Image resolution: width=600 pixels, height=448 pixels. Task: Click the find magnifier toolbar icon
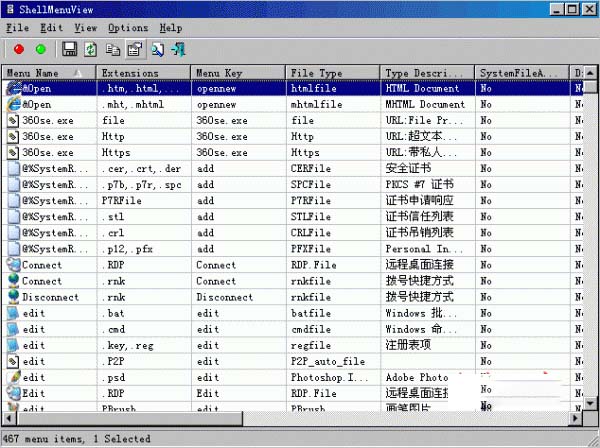click(x=157, y=50)
